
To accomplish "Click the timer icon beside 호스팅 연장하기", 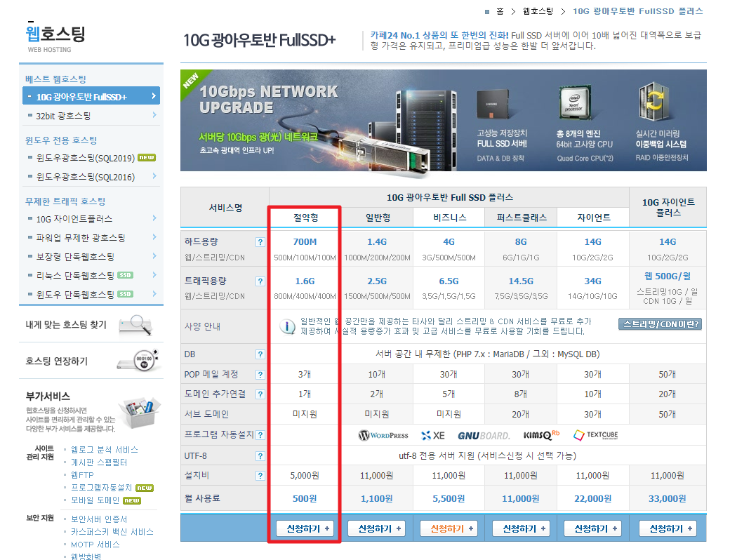I will click(138, 360).
